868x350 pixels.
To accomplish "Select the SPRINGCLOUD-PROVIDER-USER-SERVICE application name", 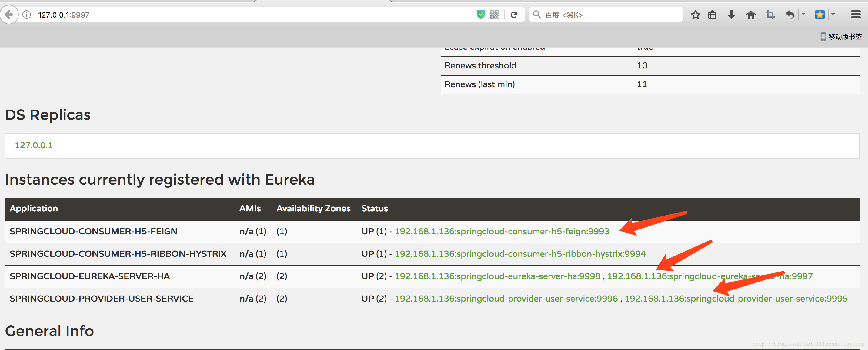I will [102, 299].
